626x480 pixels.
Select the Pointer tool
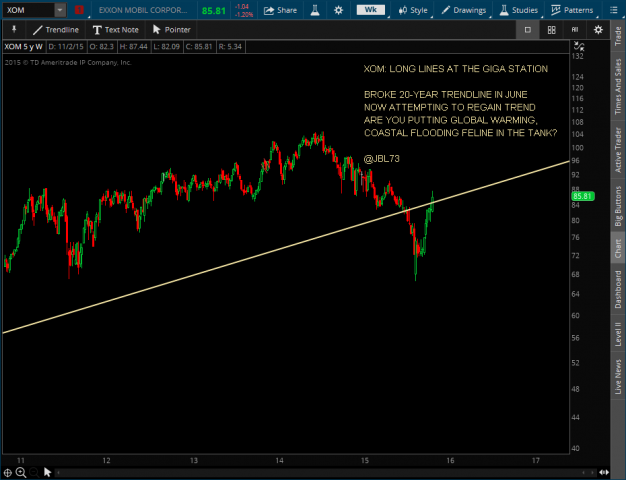pyautogui.click(x=171, y=30)
